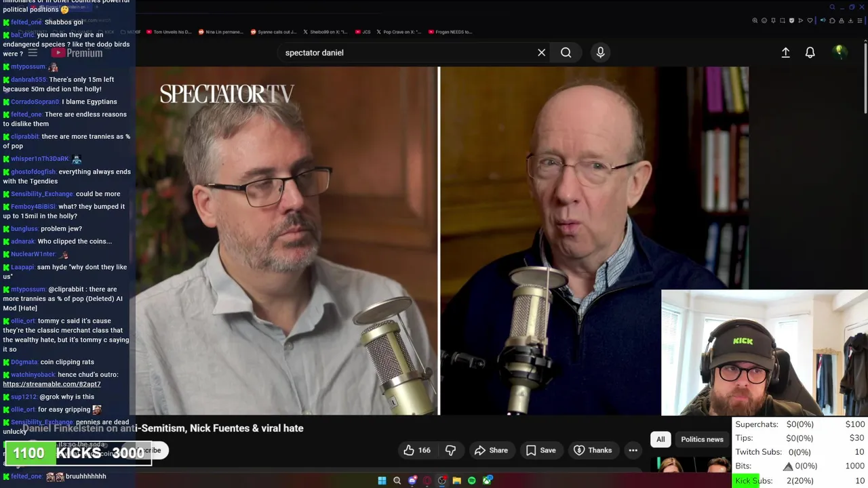
Task: Click the tab search magnifier in title bar
Action: point(832,7)
